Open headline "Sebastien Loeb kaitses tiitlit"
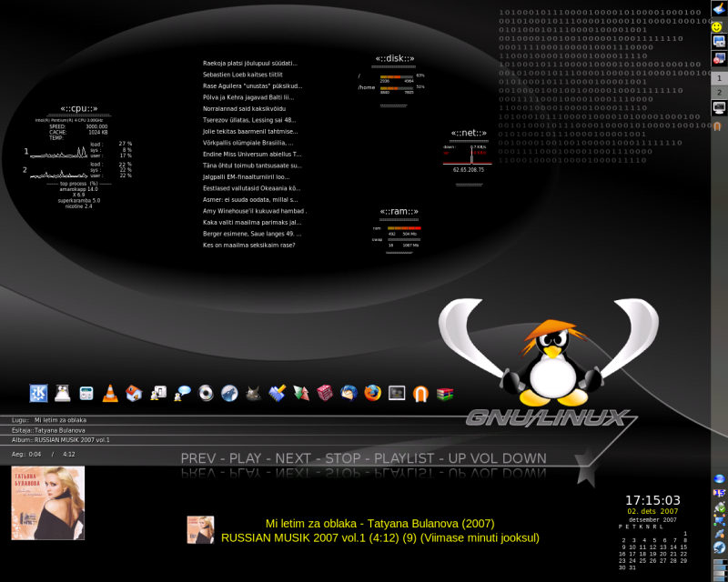Image resolution: width=728 pixels, height=582 pixels. [243, 75]
